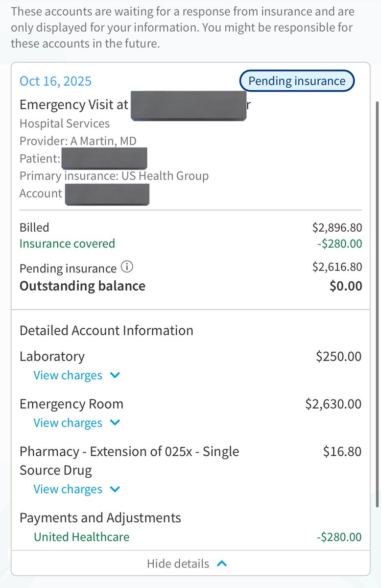Select the United Healthcare payment entry
381x588 pixels.
(x=82, y=537)
